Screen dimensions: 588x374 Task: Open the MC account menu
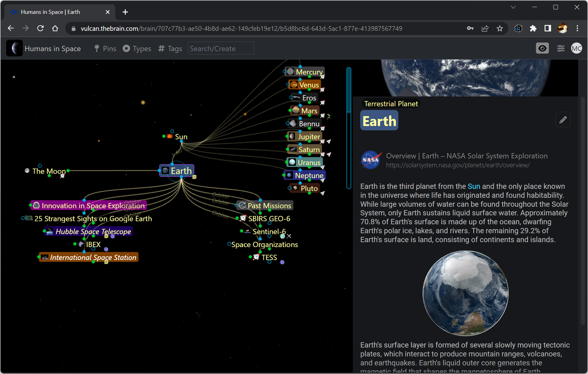coord(576,48)
